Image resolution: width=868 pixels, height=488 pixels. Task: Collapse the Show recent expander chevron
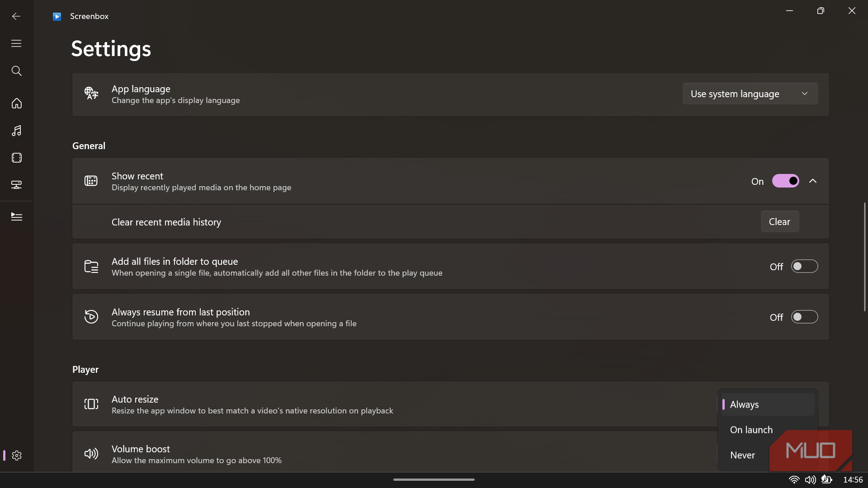(813, 181)
